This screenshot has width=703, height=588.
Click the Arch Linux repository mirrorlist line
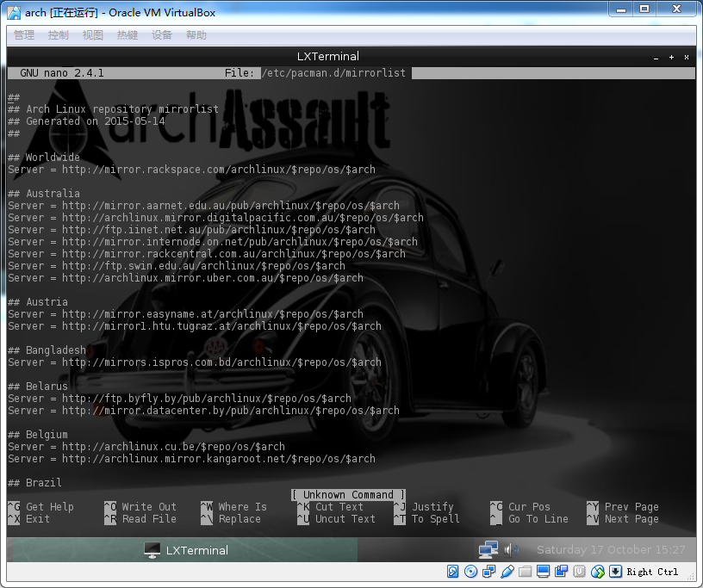113,109
